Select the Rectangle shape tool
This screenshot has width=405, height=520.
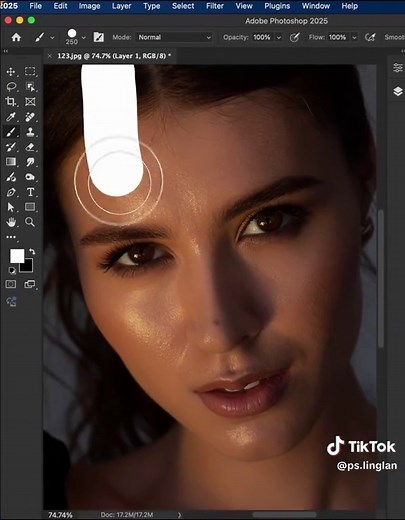30,207
